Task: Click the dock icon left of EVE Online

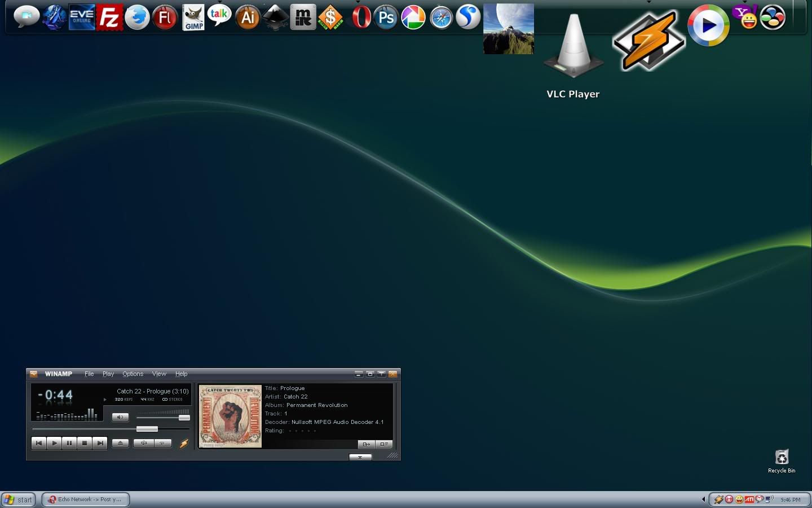Action: tap(54, 17)
